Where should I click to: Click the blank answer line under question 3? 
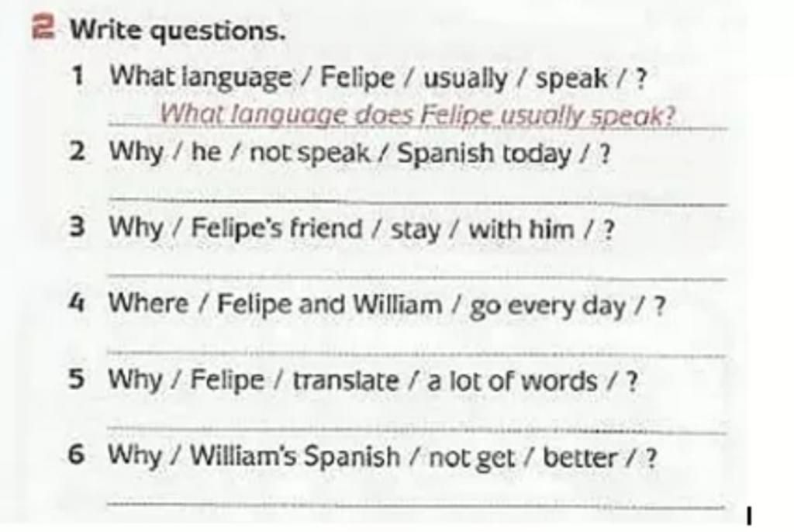419,276
